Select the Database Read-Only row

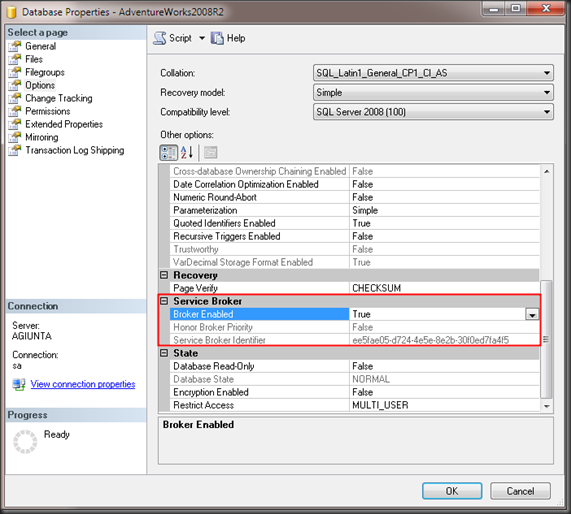point(354,366)
